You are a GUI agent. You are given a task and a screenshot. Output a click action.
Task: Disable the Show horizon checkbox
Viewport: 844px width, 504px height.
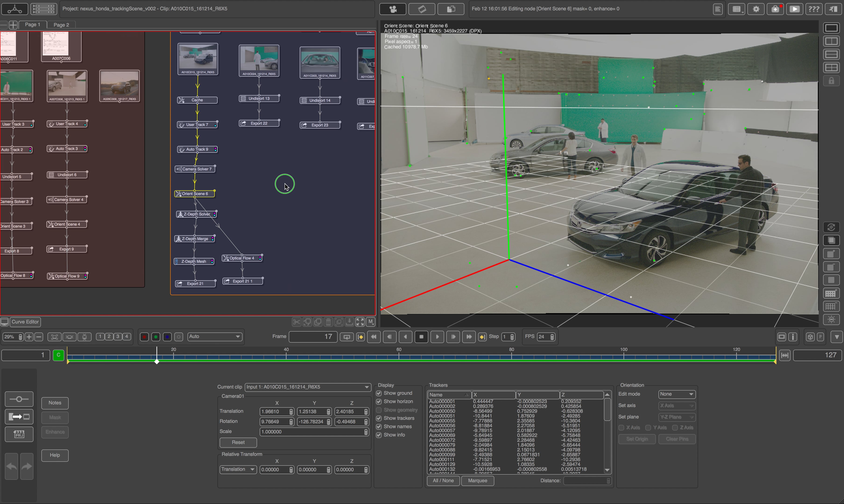pos(379,401)
